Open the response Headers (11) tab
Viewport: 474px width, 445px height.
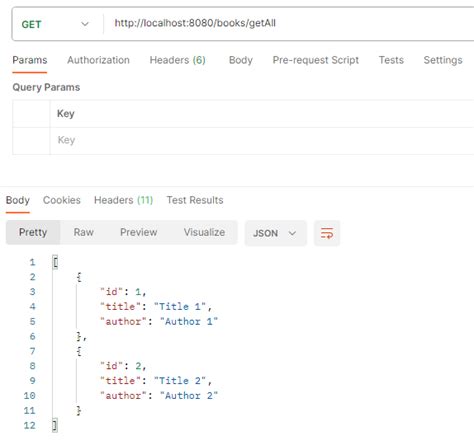[x=123, y=200]
